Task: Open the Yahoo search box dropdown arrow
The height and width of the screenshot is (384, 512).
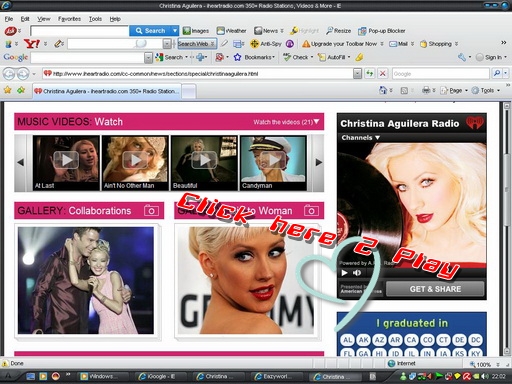Action: [167, 44]
